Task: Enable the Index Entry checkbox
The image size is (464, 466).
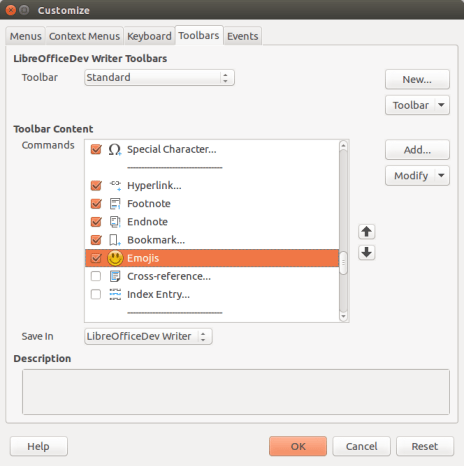Action: pos(96,294)
